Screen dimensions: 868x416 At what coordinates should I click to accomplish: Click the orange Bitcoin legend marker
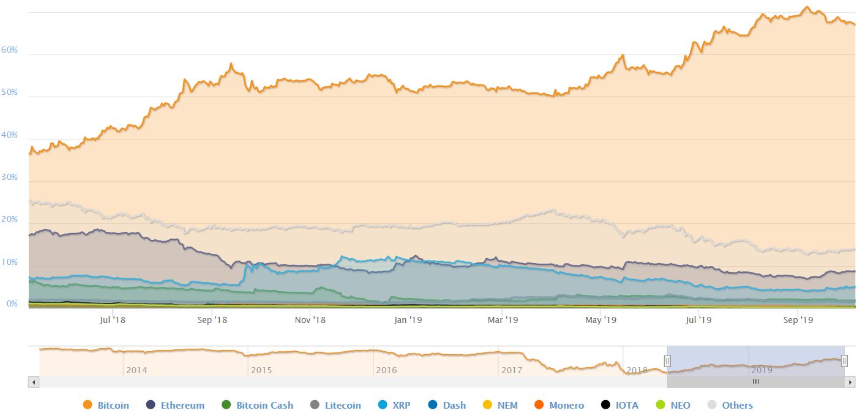(x=88, y=405)
